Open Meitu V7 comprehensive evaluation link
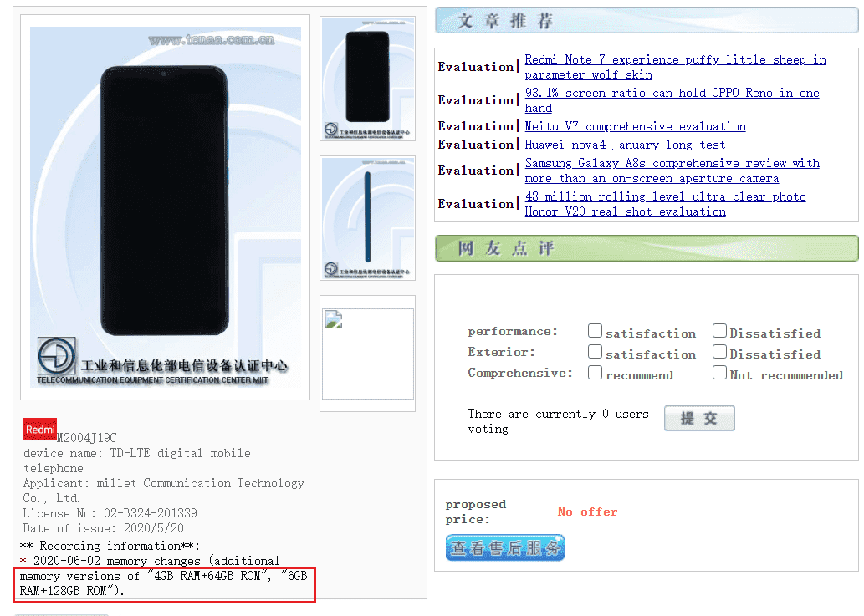Screen dimensions: 864x616 (x=636, y=126)
